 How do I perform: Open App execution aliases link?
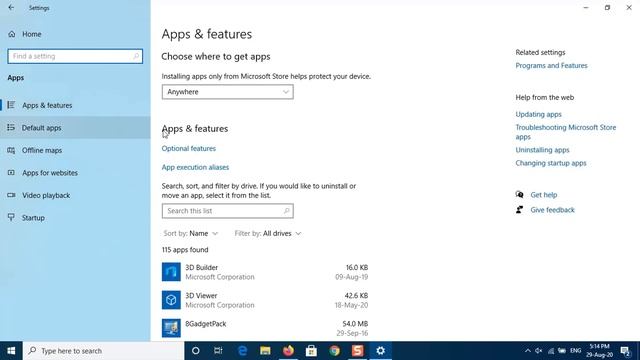(195, 167)
